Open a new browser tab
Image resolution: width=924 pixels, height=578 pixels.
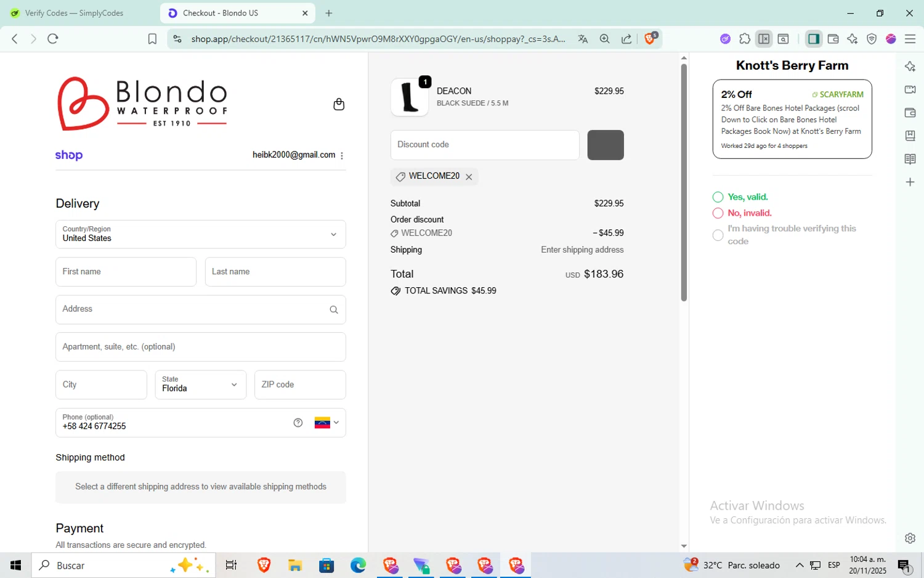click(329, 13)
